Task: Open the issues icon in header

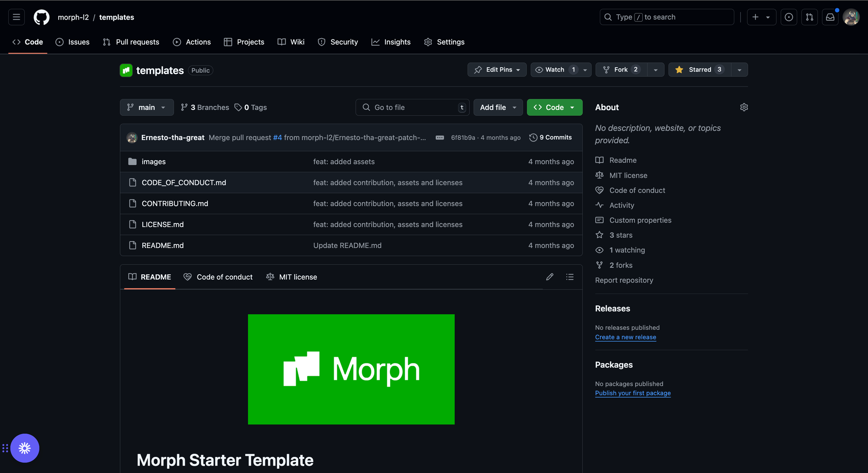Action: pyautogui.click(x=789, y=17)
